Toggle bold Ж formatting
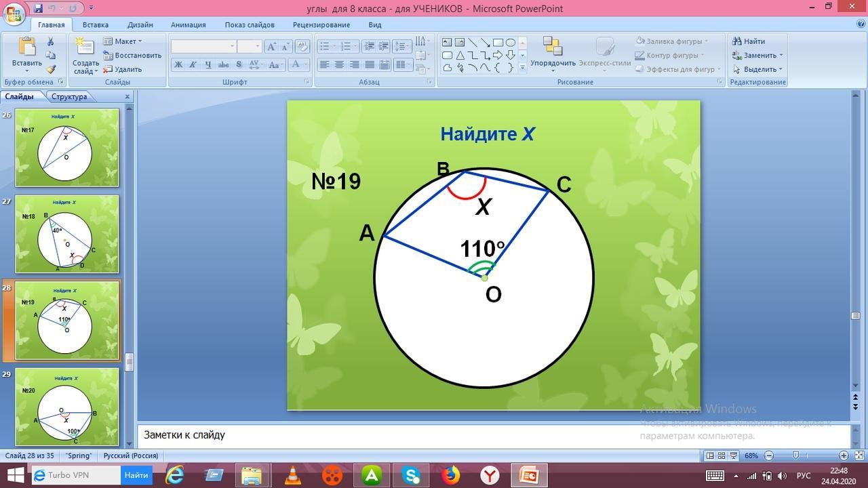The image size is (868, 488). click(x=178, y=65)
